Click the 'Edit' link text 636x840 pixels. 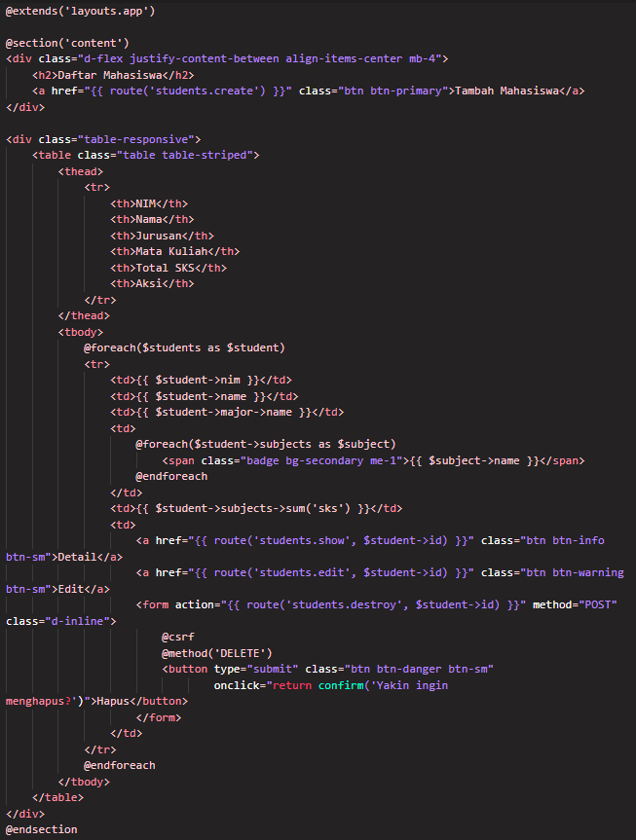click(71, 589)
